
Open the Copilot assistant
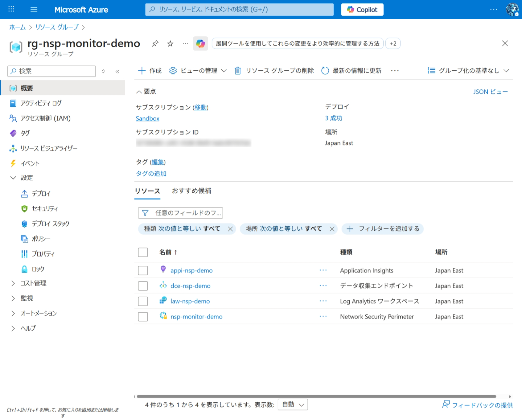pyautogui.click(x=362, y=9)
